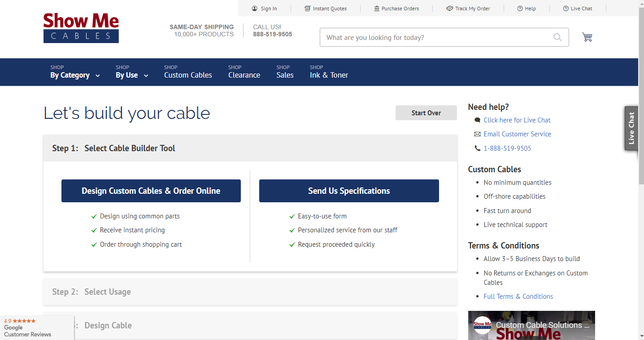644x340 pixels.
Task: Click the 'Request proceeded quickly' text
Action: pyautogui.click(x=336, y=244)
